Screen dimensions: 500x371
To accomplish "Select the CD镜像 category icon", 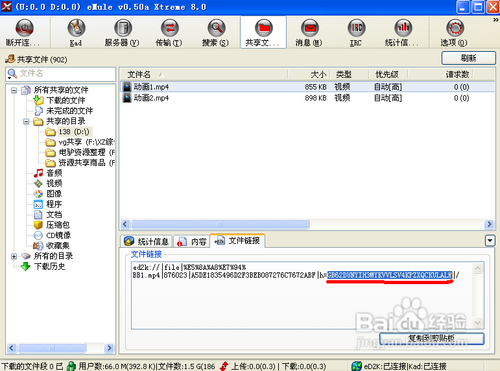I will [38, 235].
